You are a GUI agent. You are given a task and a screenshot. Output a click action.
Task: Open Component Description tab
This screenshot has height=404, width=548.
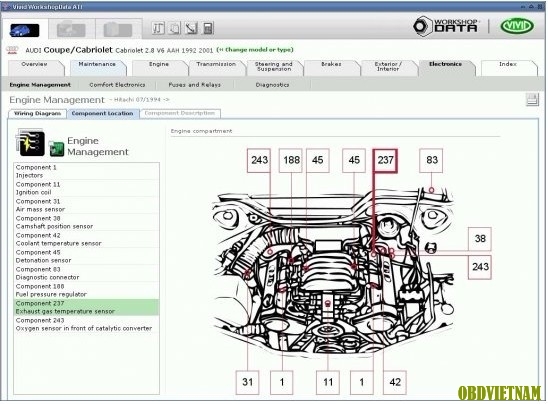point(180,114)
